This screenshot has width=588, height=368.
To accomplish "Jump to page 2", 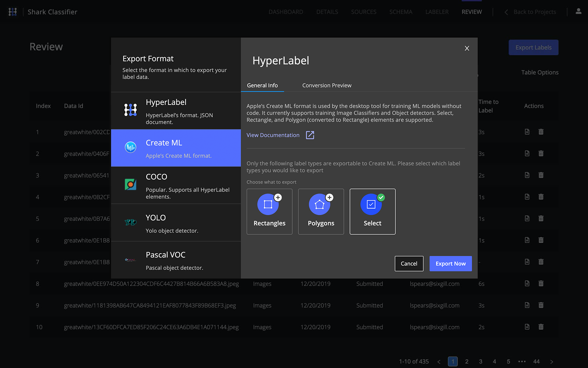I will point(467,361).
